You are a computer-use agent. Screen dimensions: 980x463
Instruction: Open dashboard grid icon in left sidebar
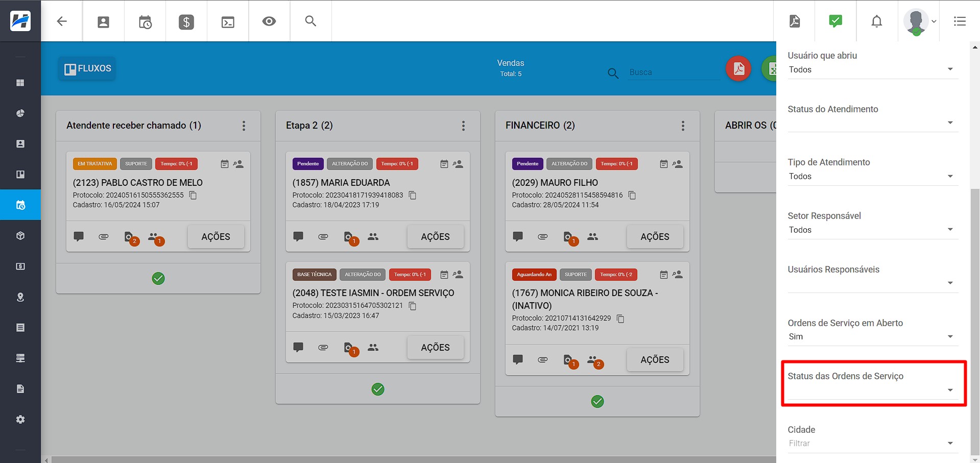click(20, 83)
